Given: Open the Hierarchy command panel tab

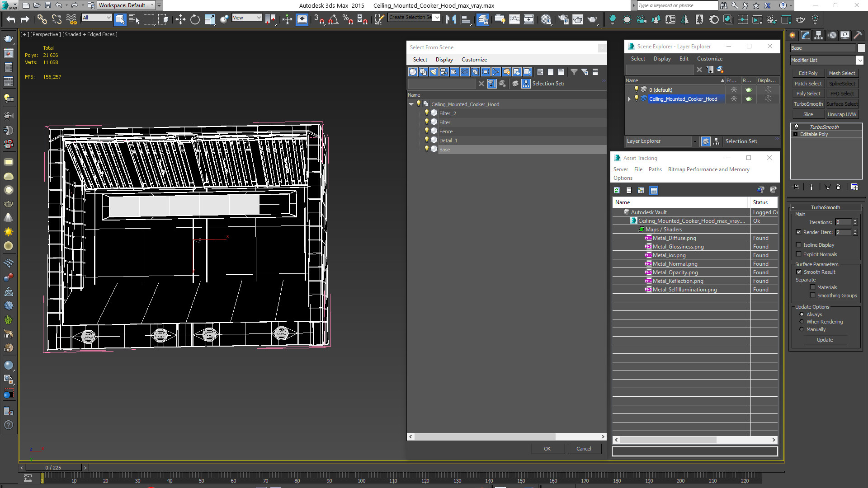Looking at the screenshot, I should pyautogui.click(x=819, y=35).
